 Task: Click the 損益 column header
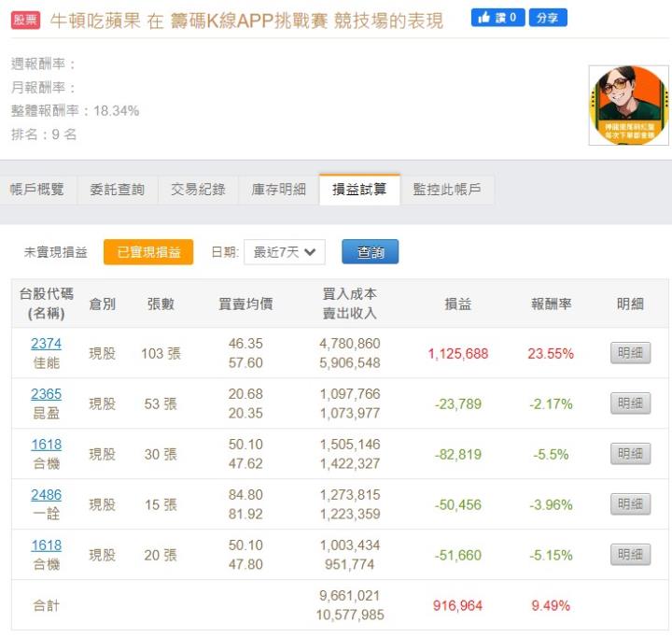458,304
